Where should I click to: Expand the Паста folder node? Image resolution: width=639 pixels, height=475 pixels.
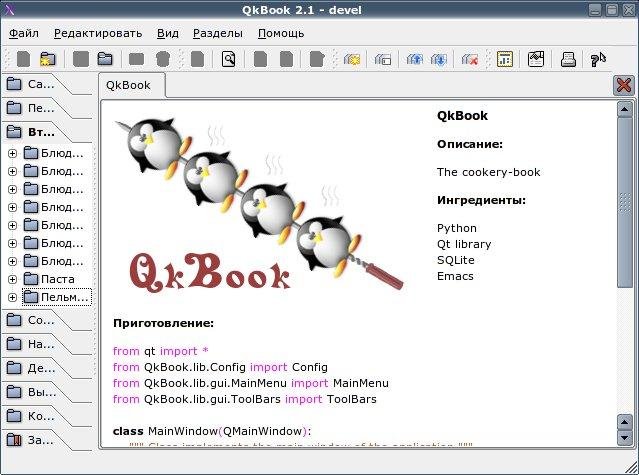12,279
